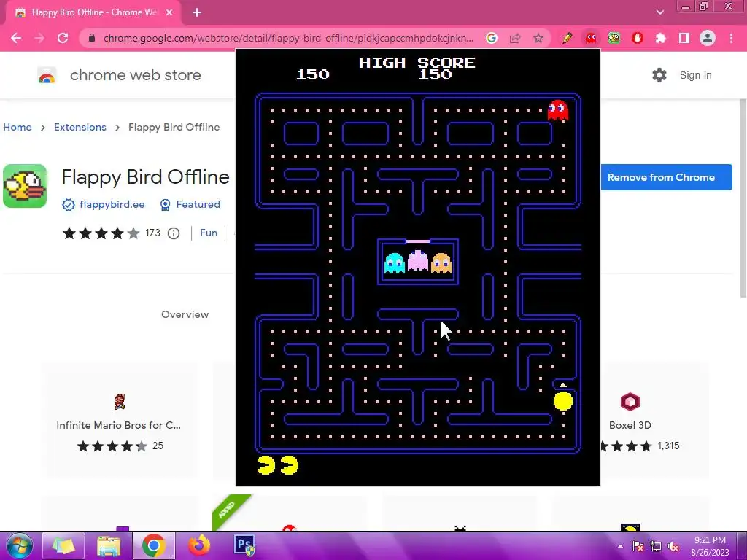Image resolution: width=747 pixels, height=560 pixels.
Task: Click the Featured badge
Action: [x=190, y=204]
